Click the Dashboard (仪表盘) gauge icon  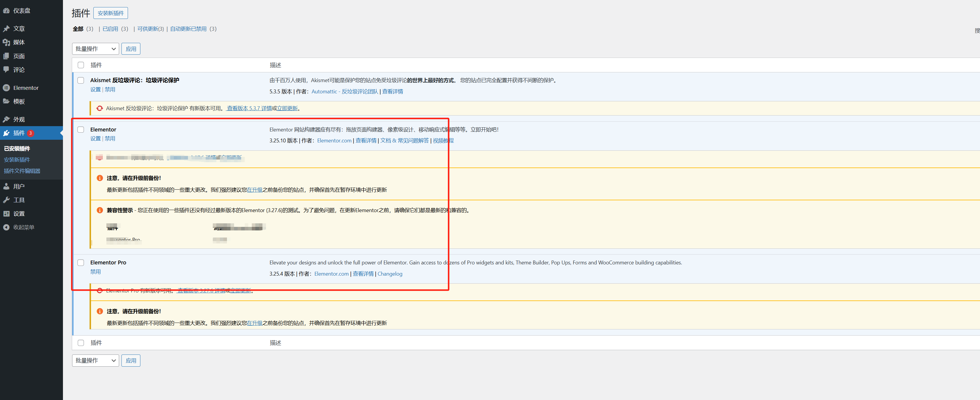6,11
